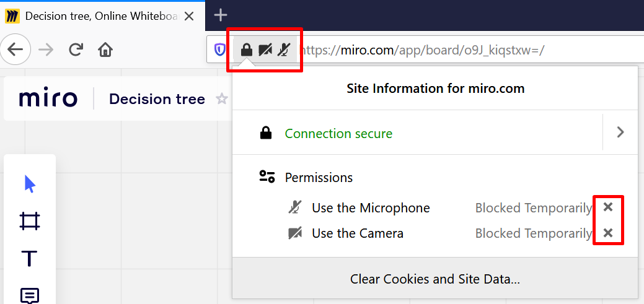Viewport: 644px width, 304px height.
Task: Go back to the previous page
Action: (x=15, y=50)
